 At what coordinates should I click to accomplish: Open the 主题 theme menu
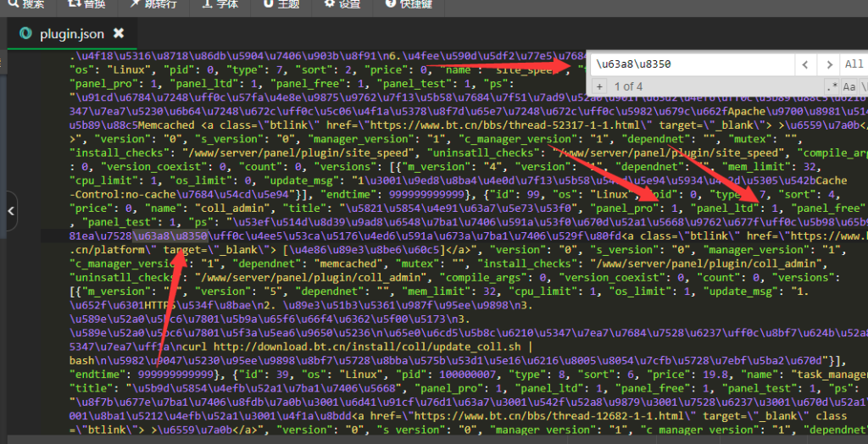coord(281,4)
